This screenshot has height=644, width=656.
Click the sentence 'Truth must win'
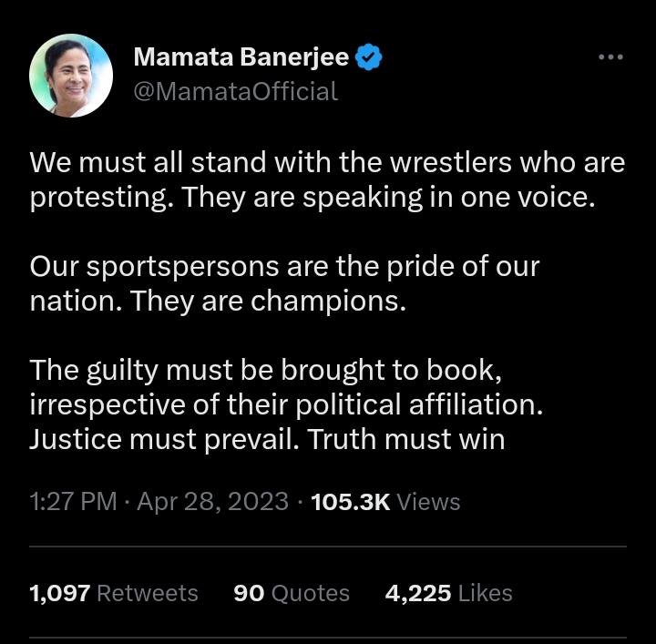[x=405, y=439]
